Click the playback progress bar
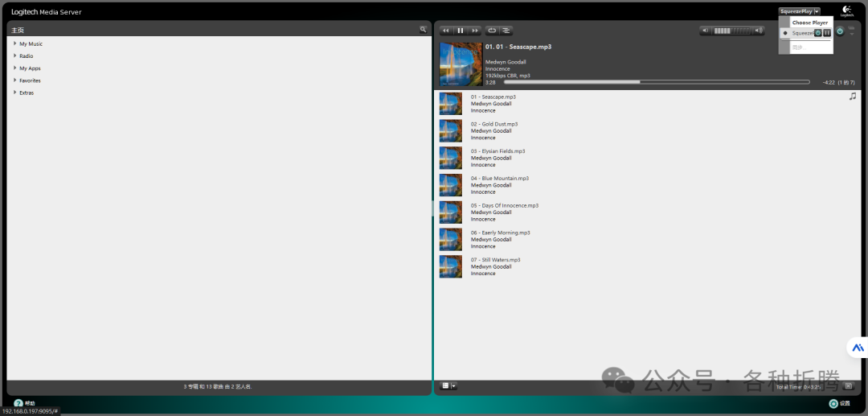Image resolution: width=868 pixels, height=416 pixels. 657,82
